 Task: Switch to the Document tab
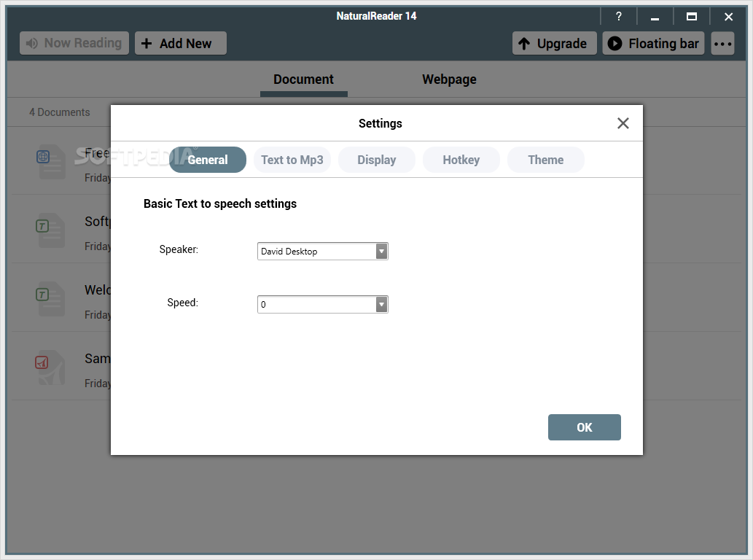pos(303,79)
